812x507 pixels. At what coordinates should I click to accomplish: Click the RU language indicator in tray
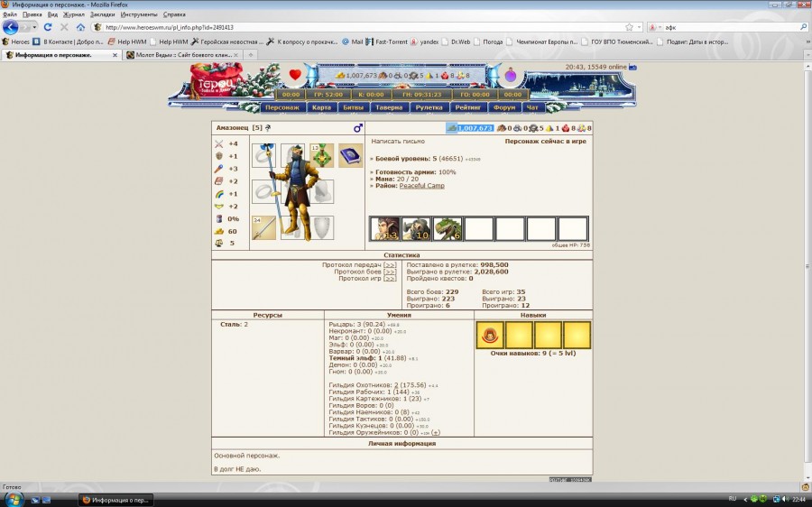(x=733, y=499)
